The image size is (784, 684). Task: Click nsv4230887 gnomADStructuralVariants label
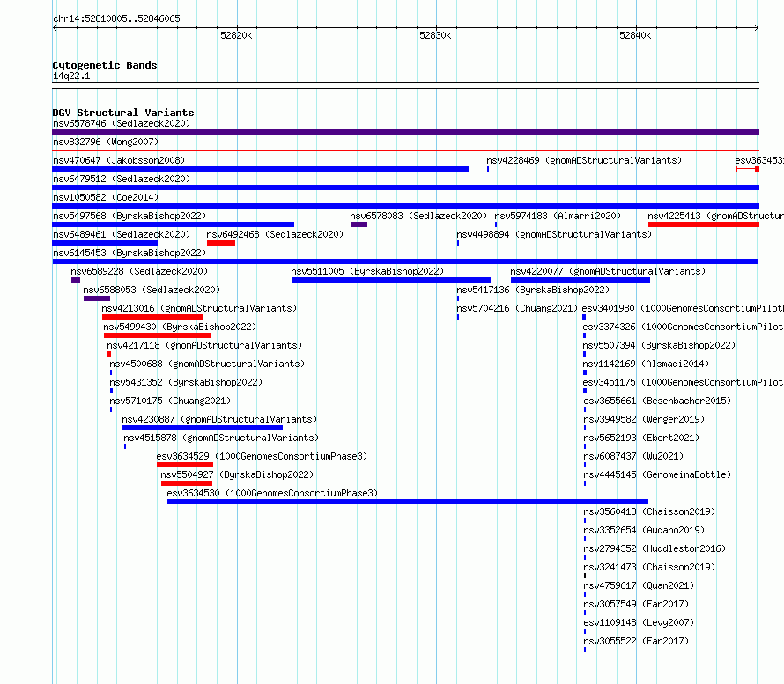(x=219, y=419)
